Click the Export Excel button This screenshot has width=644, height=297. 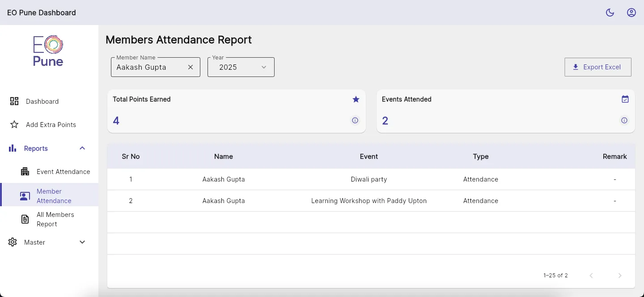click(597, 67)
